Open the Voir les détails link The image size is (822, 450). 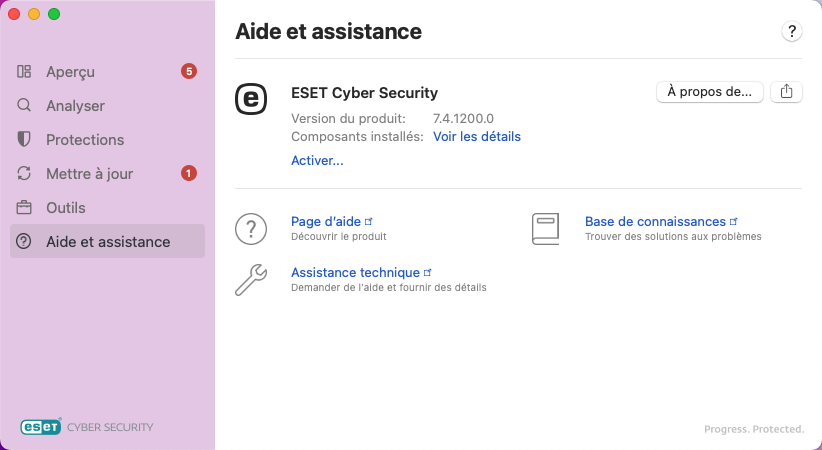(476, 136)
